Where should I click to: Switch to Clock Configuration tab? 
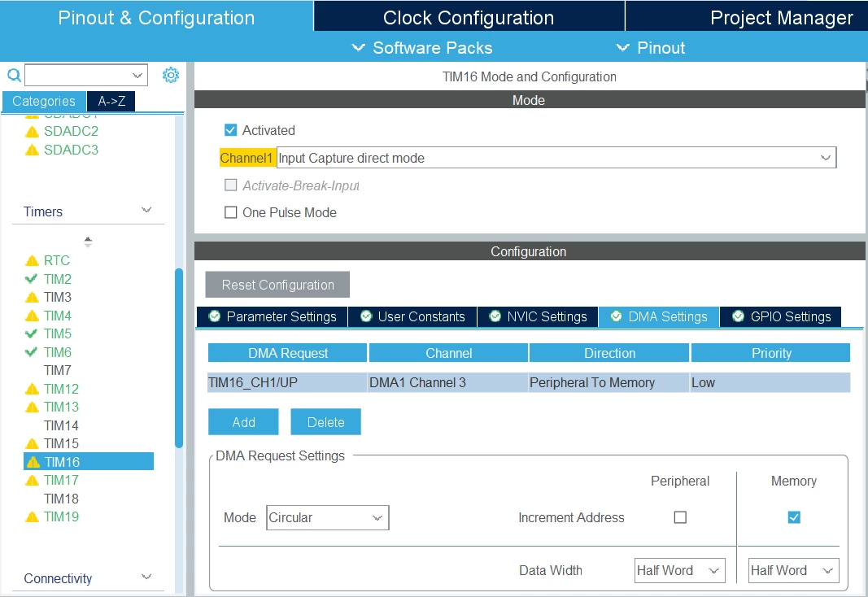click(x=469, y=17)
